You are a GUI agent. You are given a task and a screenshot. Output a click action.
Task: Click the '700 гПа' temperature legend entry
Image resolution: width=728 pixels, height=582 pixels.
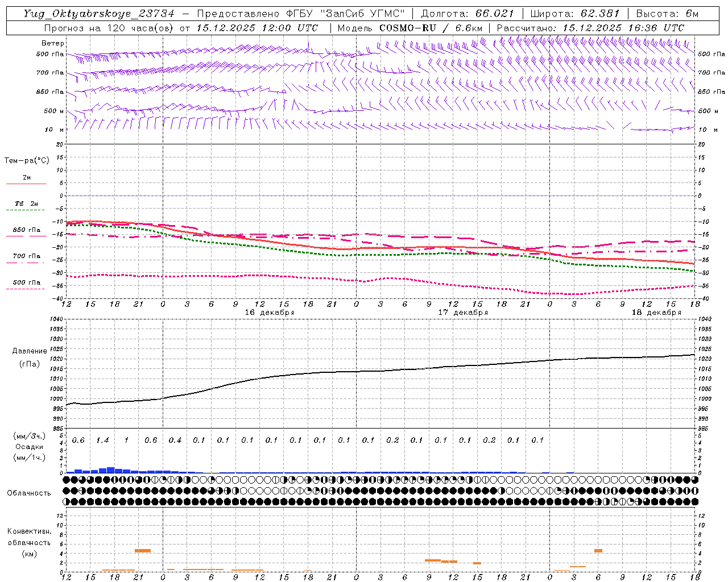(x=27, y=256)
